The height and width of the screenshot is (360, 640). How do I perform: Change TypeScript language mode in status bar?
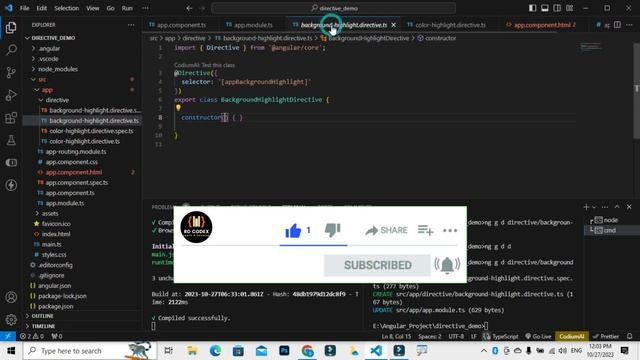pyautogui.click(x=505, y=336)
